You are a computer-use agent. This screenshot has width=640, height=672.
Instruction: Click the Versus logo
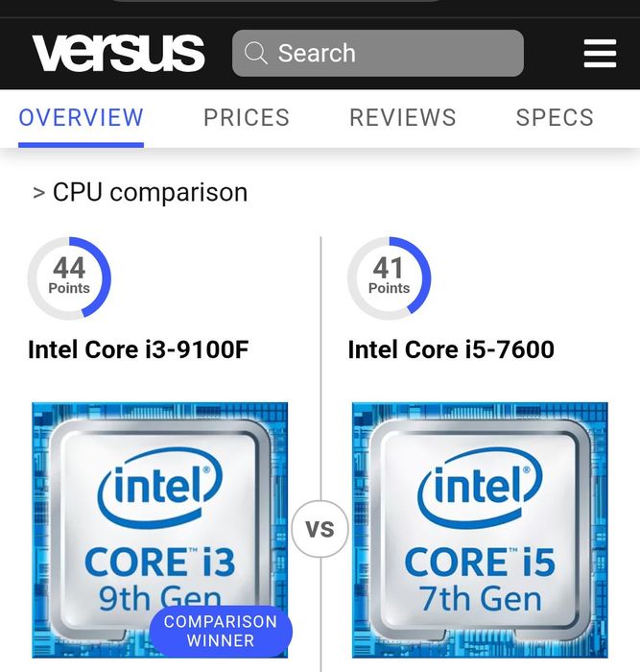(x=118, y=53)
